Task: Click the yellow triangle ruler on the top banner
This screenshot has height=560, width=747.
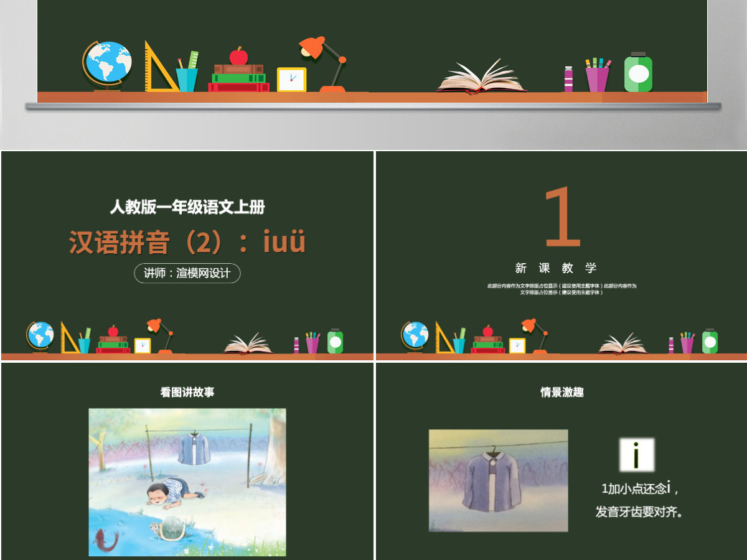Action: tap(161, 67)
